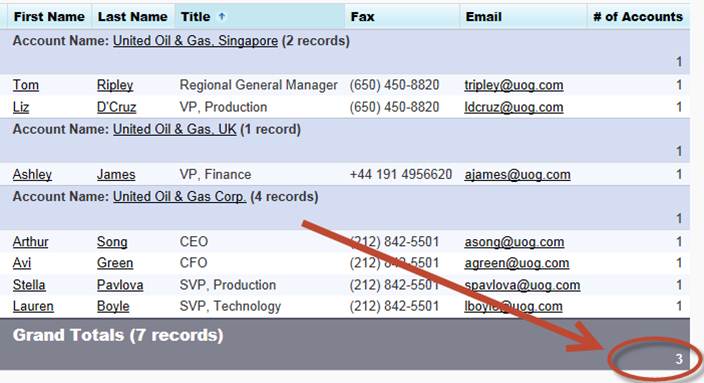The height and width of the screenshot is (383, 704).
Task: Sort by the First Name column header
Action: [49, 17]
